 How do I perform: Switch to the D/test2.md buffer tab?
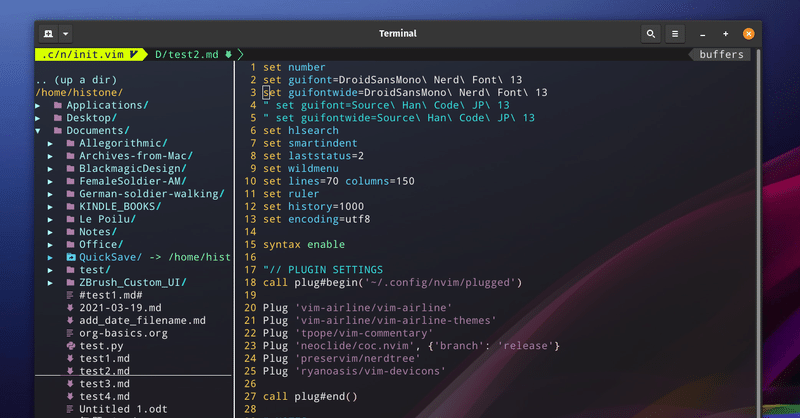[x=193, y=54]
